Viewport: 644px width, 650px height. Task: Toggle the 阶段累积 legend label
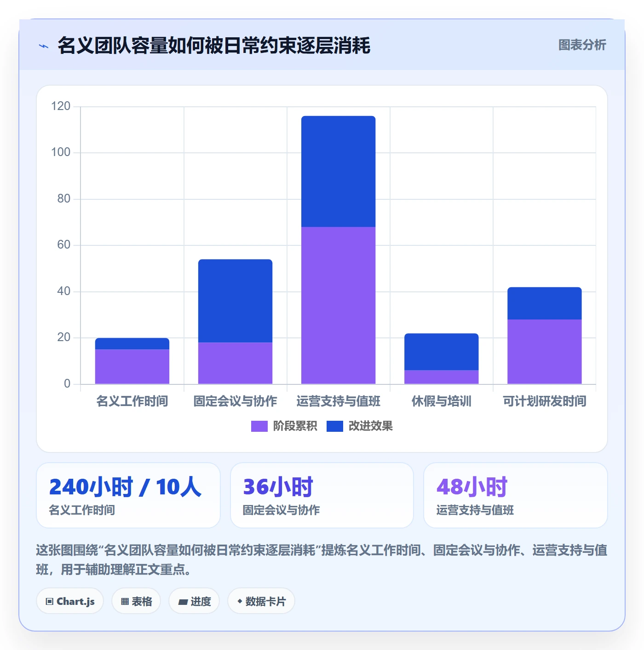(295, 426)
